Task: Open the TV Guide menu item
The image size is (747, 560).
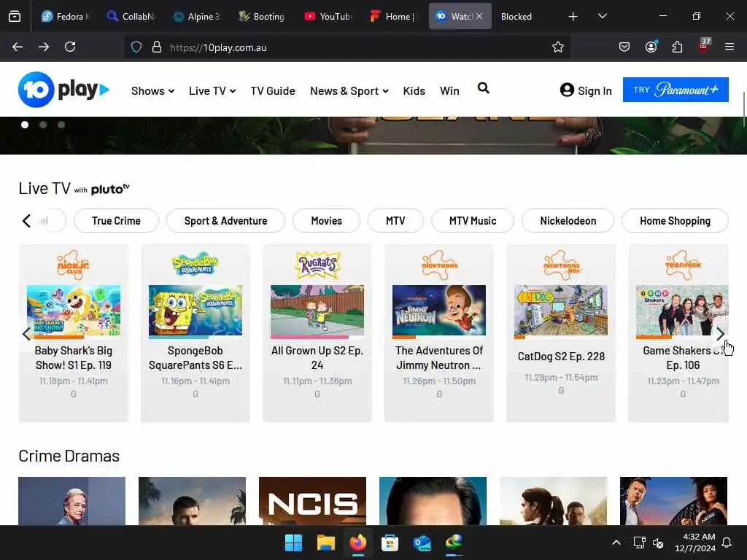Action: coord(273,91)
